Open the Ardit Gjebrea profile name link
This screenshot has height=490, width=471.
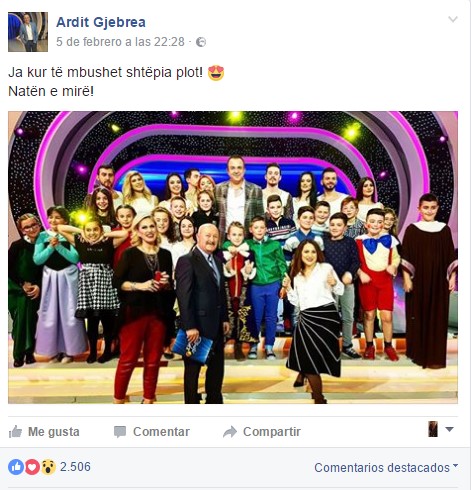(x=101, y=22)
